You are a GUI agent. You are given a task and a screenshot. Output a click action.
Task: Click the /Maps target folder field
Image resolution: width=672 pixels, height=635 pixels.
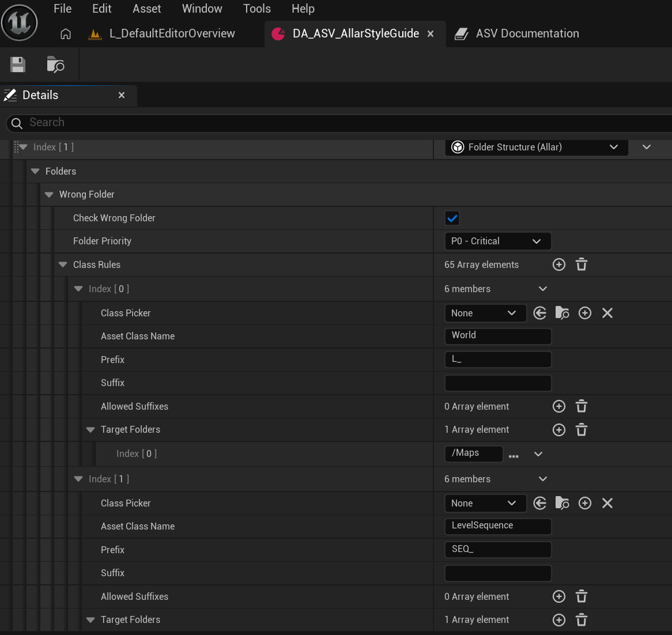(474, 453)
